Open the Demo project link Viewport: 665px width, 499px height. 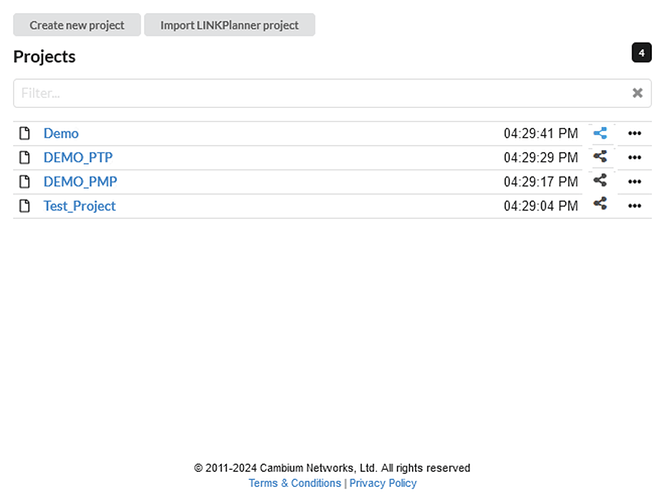pos(61,133)
